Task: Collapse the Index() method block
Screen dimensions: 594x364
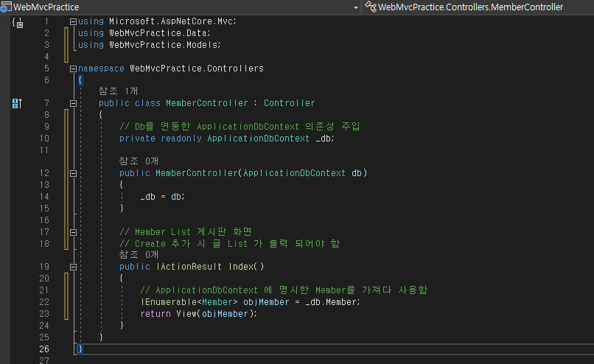Action: tap(73, 267)
